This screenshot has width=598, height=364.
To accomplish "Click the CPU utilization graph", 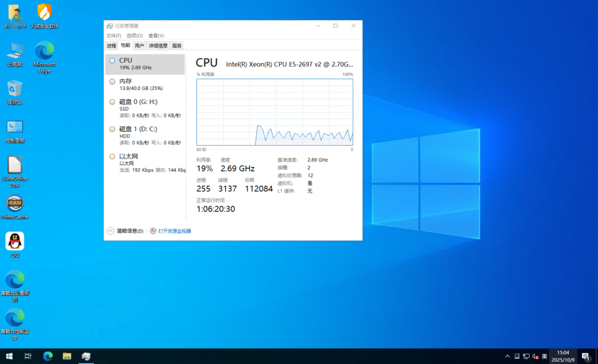I will [x=274, y=112].
